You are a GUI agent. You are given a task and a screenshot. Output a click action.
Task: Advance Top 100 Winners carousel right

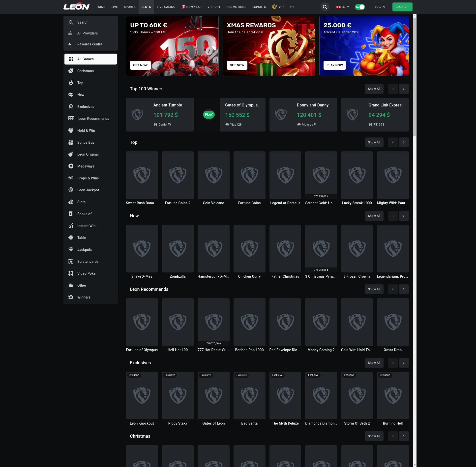(x=404, y=89)
